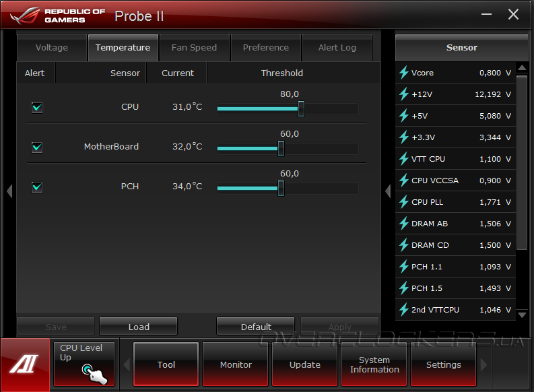Open the Monitor menu
Viewport: 534px width, 392px height.
click(235, 364)
